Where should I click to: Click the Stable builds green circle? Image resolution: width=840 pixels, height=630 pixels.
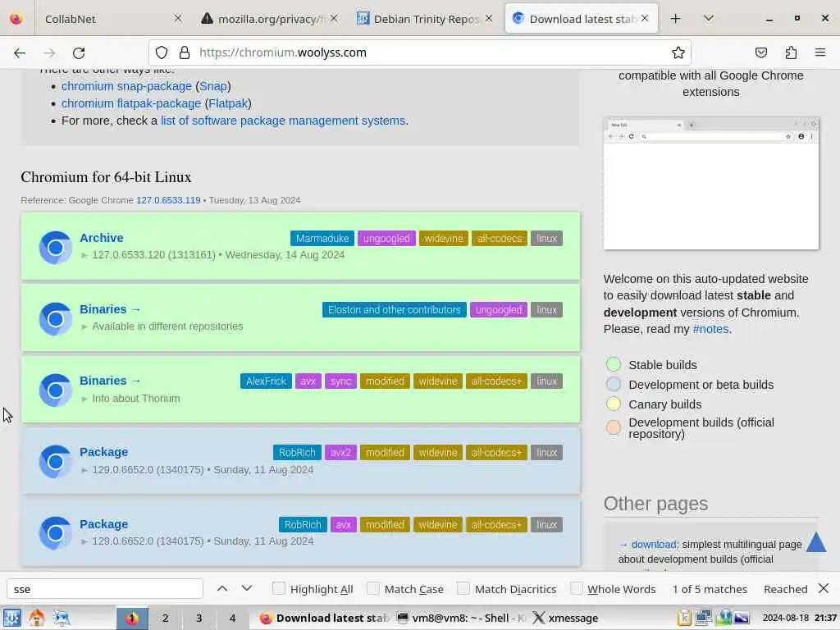coord(614,364)
